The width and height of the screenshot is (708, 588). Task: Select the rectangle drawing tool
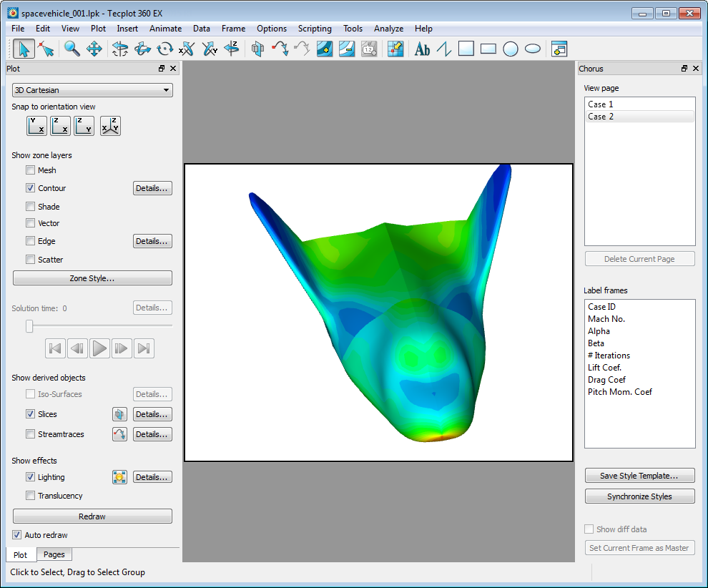click(x=488, y=49)
